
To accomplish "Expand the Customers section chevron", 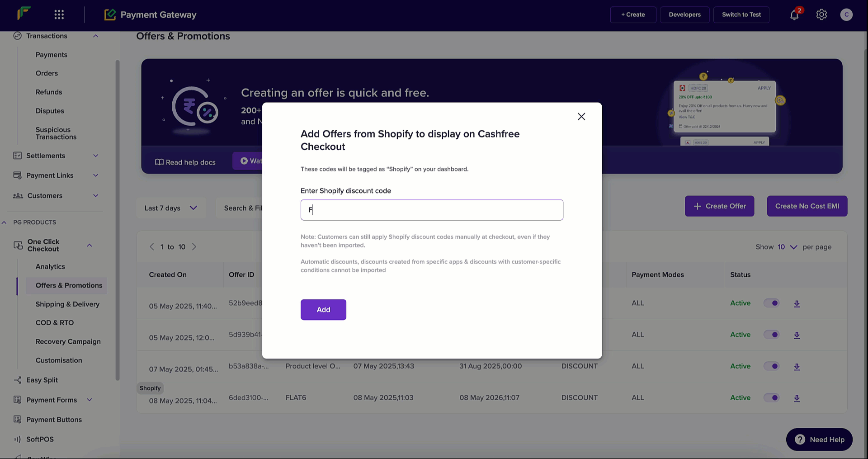I will [x=95, y=196].
